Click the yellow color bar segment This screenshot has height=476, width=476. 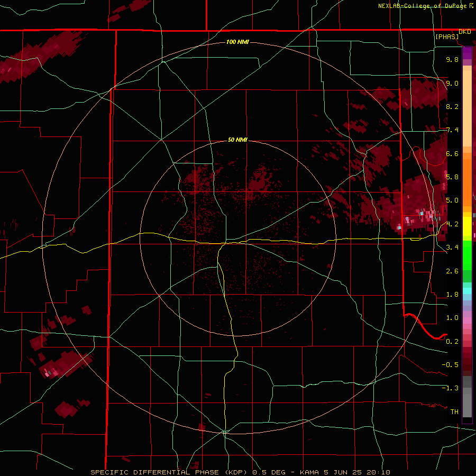click(467, 226)
